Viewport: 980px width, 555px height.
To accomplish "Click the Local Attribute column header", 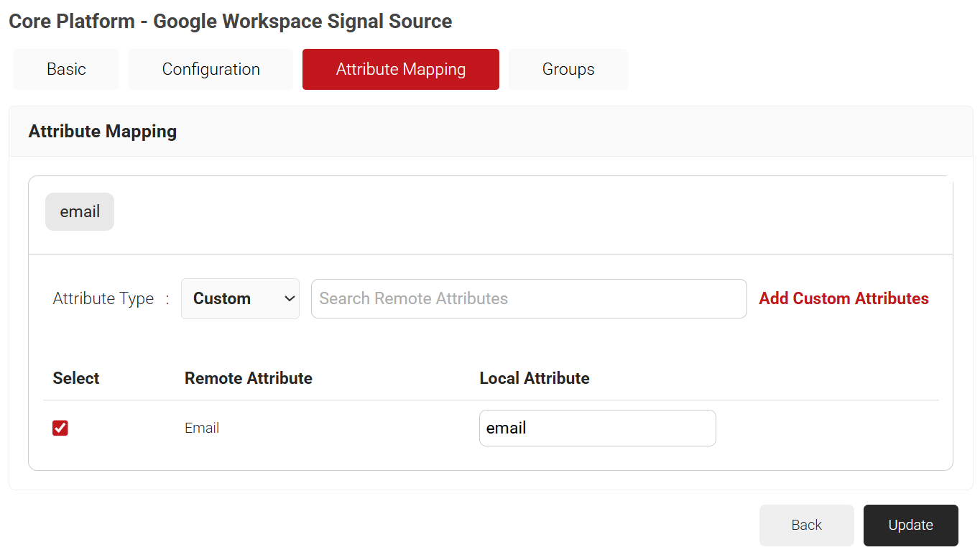I will (x=534, y=379).
